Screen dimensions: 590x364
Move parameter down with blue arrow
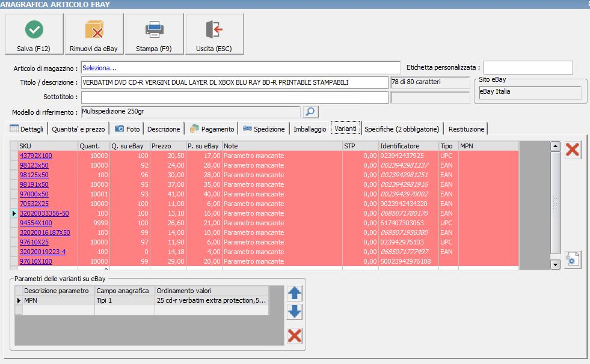coord(294,312)
